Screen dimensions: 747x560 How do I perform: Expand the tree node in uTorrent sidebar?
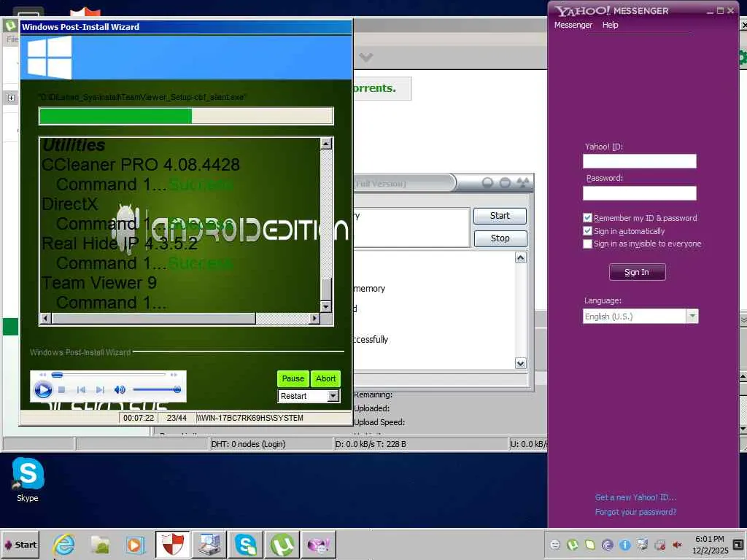[11, 98]
